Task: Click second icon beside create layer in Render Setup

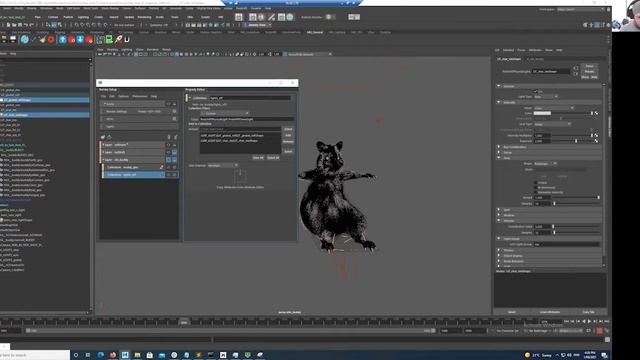Action: click(x=109, y=137)
